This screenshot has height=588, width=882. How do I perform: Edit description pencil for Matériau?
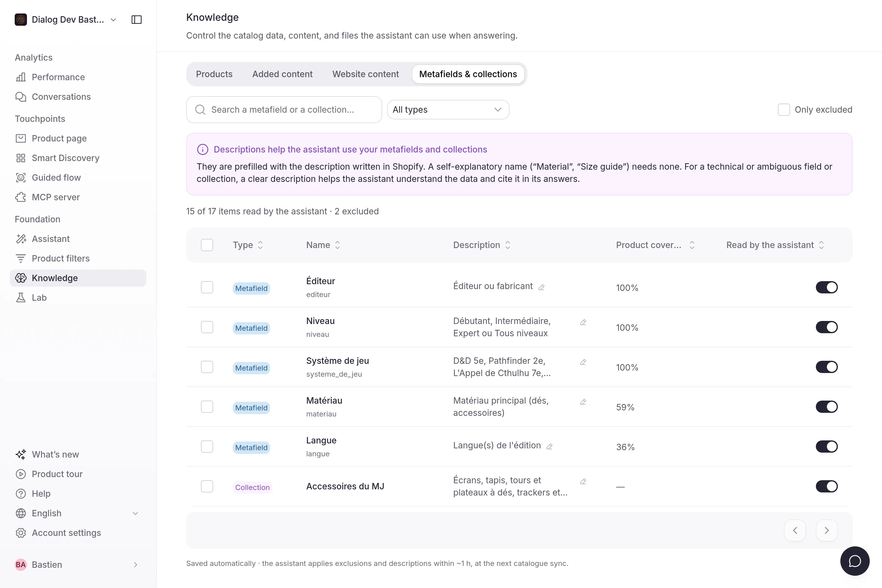[x=583, y=401]
